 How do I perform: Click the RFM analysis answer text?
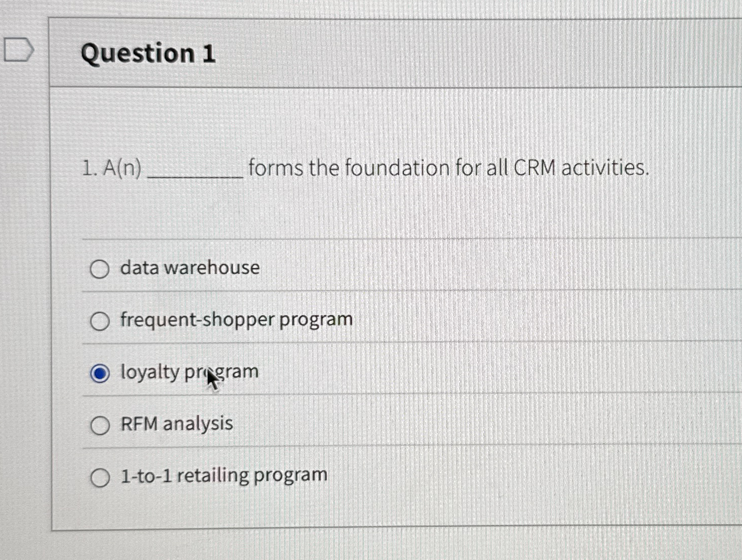pyautogui.click(x=175, y=425)
